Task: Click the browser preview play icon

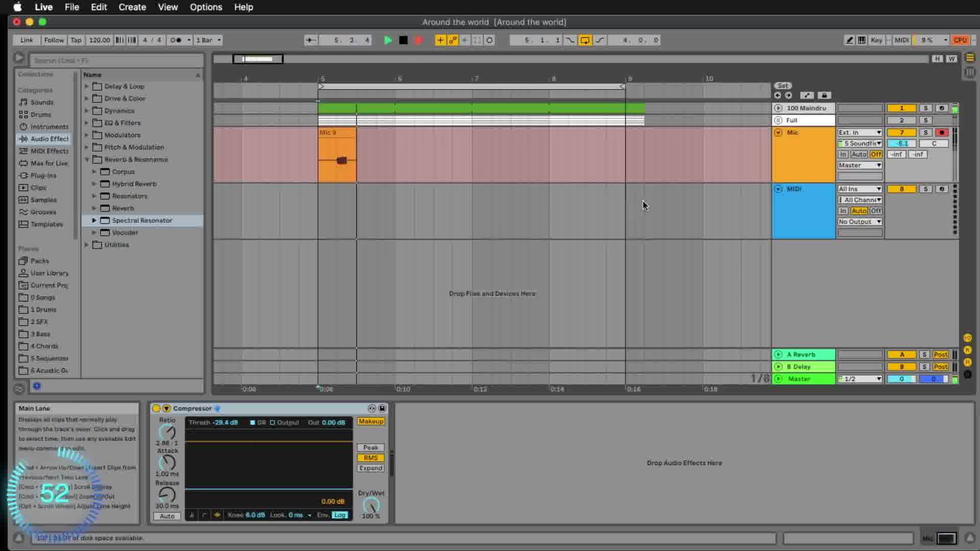Action: pos(19,58)
